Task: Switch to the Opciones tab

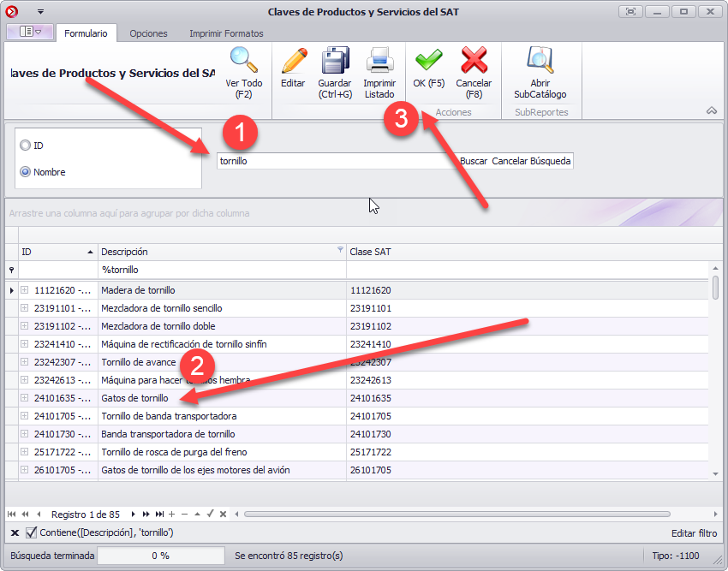Action: coord(148,33)
